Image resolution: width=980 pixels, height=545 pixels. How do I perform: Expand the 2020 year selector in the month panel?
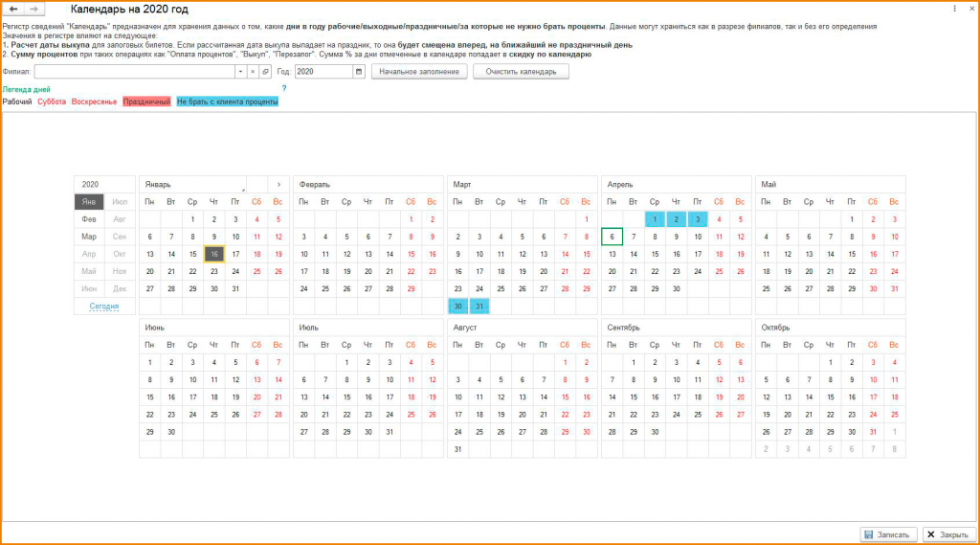(x=105, y=185)
